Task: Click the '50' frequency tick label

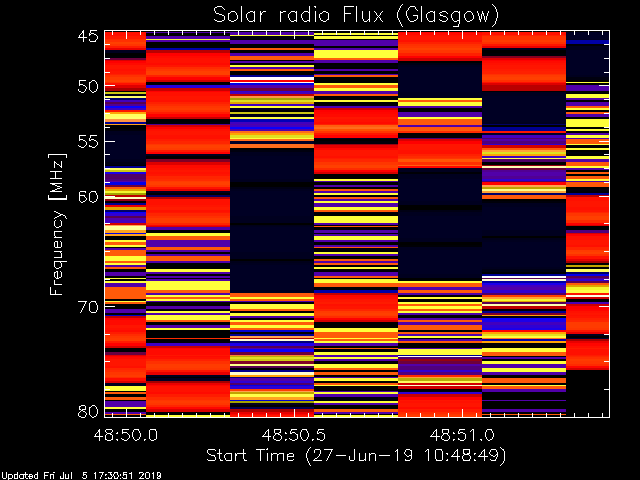Action: [x=88, y=87]
